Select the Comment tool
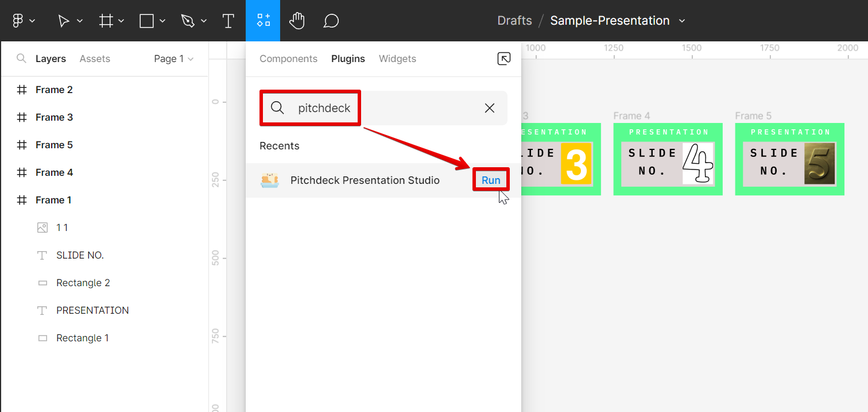The height and width of the screenshot is (412, 868). click(x=331, y=21)
